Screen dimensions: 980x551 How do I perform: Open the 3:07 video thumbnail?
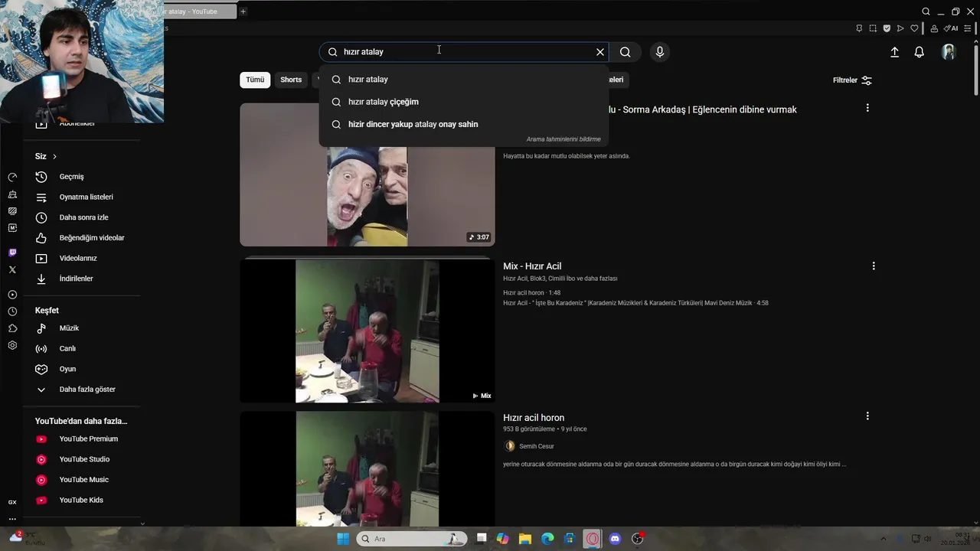coord(367,174)
